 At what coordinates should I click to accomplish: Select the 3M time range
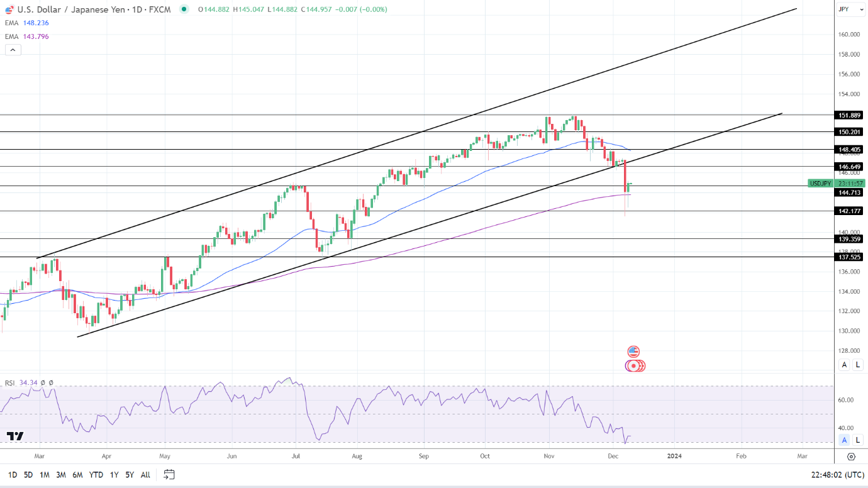[x=61, y=475]
